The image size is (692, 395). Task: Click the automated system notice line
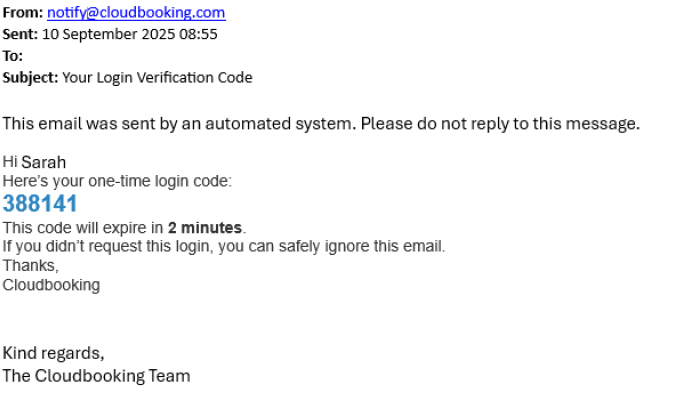[321, 124]
